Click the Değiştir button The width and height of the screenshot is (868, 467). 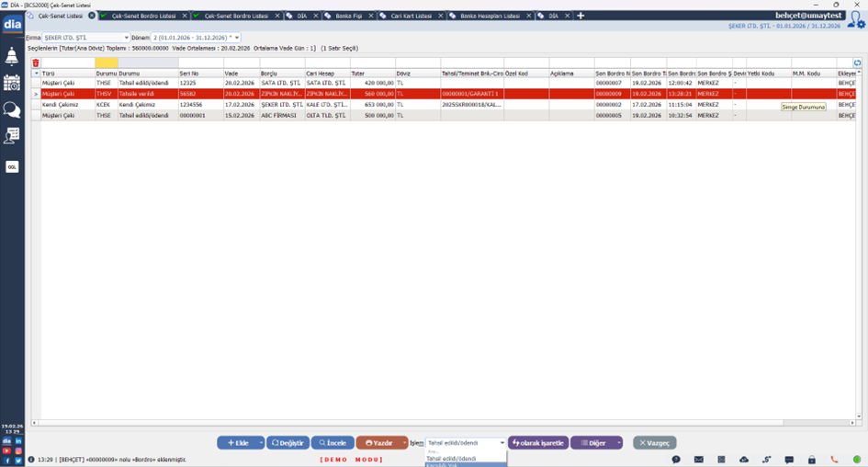(287, 443)
